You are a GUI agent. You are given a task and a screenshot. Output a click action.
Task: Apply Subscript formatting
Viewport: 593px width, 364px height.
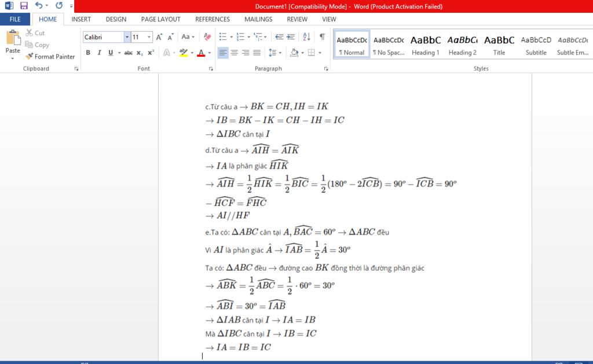(x=140, y=53)
